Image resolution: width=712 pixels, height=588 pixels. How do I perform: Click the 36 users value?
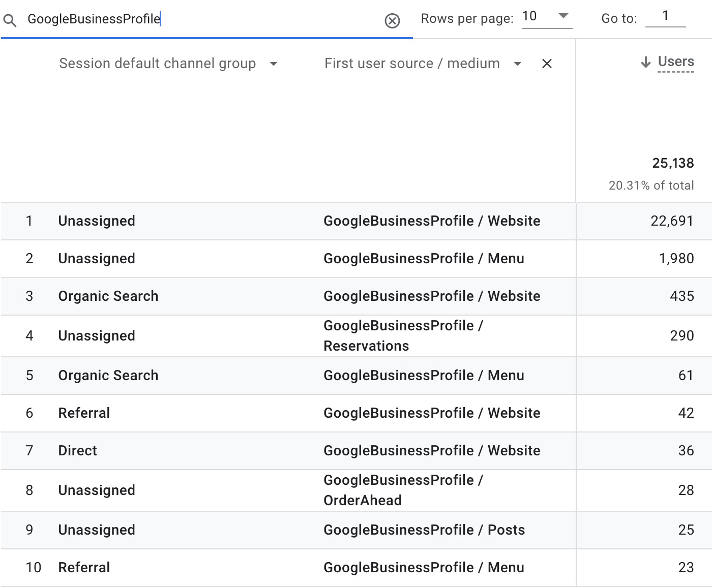[686, 451]
